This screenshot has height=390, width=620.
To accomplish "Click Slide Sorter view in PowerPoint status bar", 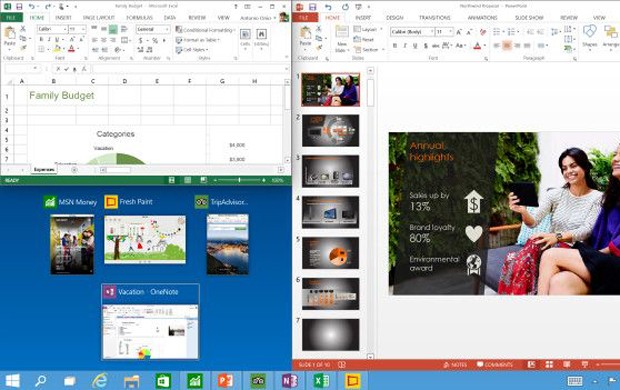I will [x=549, y=364].
